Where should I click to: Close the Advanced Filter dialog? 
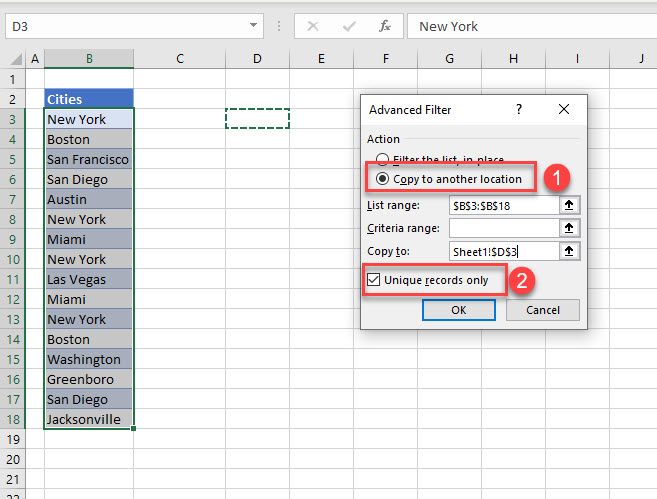click(564, 109)
